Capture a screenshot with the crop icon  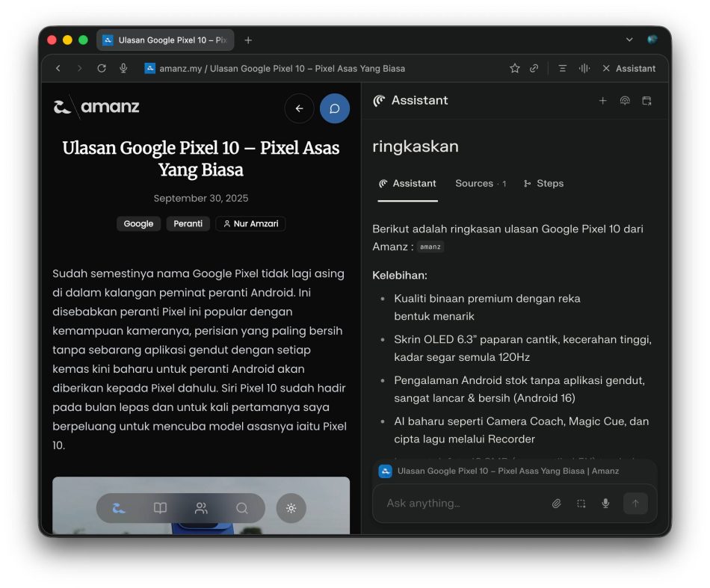click(581, 503)
